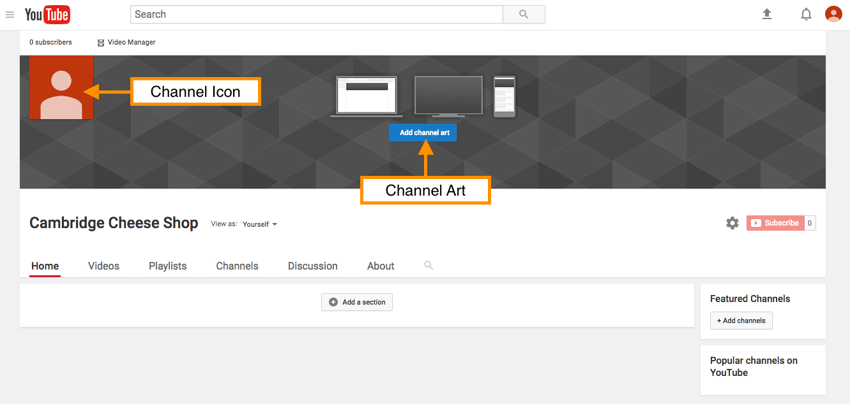850x404 pixels.
Task: Open the About tab
Action: click(x=381, y=266)
